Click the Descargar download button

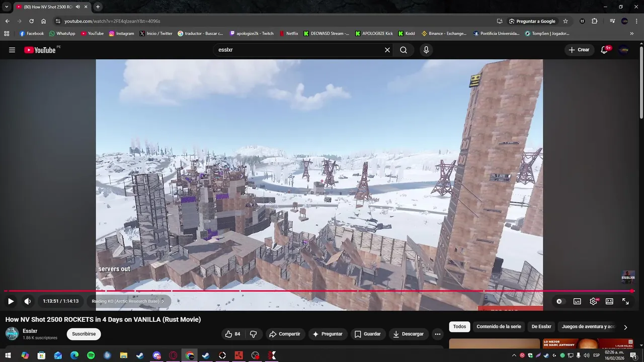pos(408,334)
